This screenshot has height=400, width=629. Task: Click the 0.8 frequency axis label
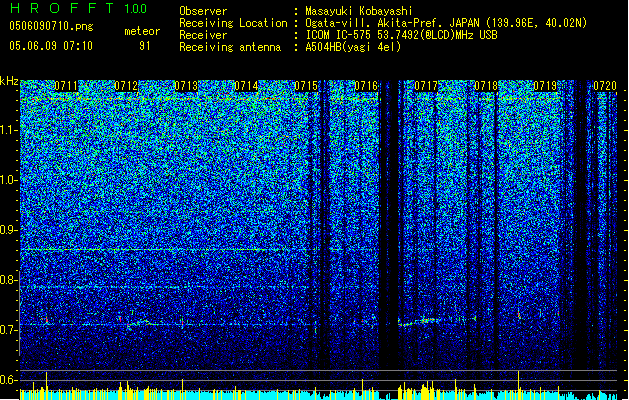[9, 280]
